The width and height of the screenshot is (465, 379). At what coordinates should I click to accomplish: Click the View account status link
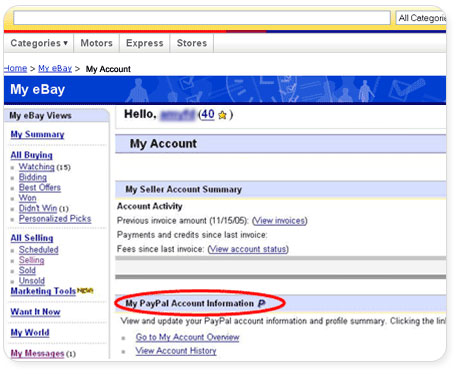pyautogui.click(x=248, y=249)
